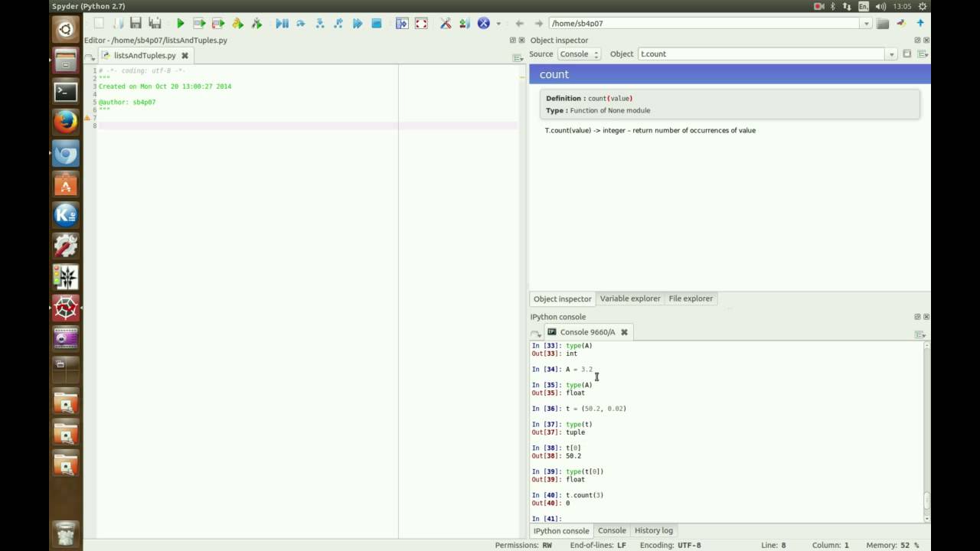Select the bottom IPython console tab
Screen dimensions: 980x551
[x=562, y=530]
